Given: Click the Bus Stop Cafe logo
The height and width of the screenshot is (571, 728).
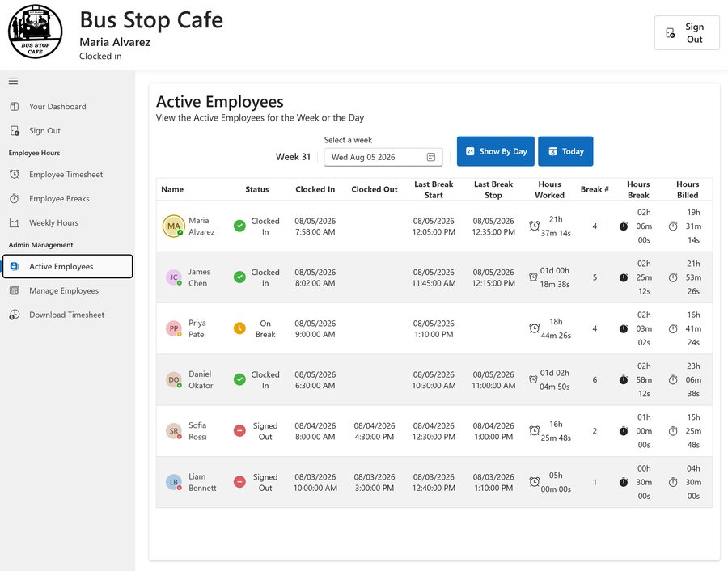Looking at the screenshot, I should coord(36,32).
